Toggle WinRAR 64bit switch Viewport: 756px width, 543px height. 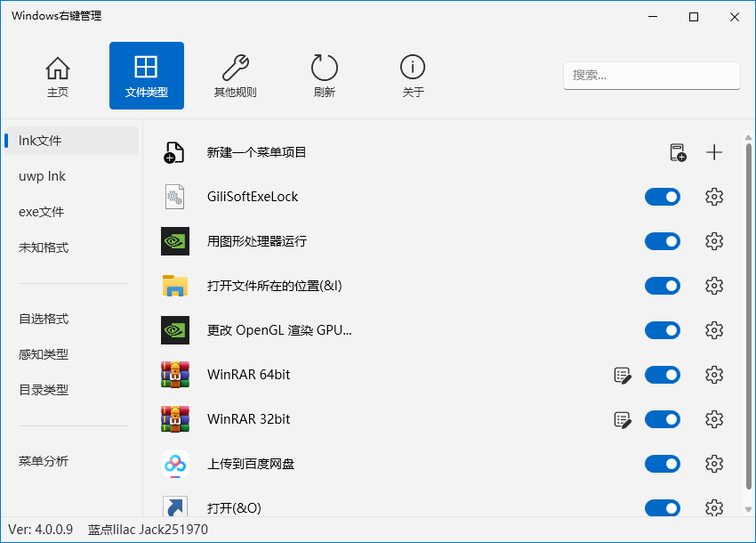pos(663,375)
